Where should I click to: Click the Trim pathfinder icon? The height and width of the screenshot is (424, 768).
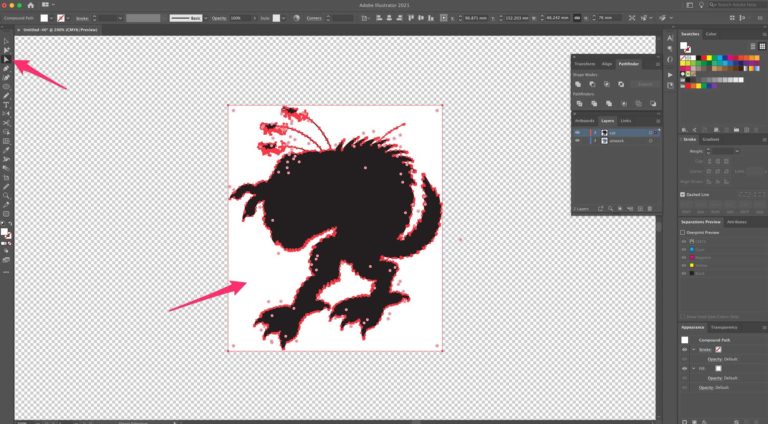click(594, 103)
